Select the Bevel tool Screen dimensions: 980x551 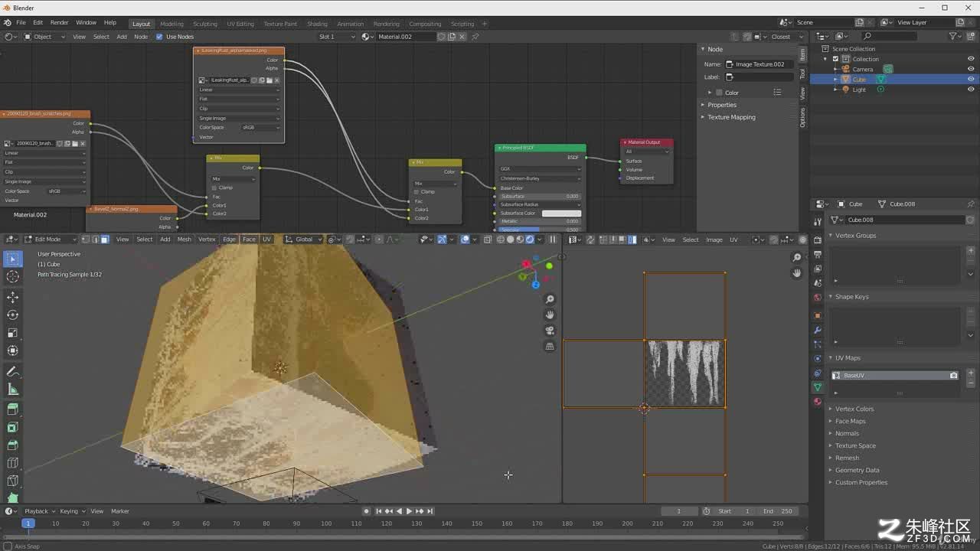[x=12, y=445]
